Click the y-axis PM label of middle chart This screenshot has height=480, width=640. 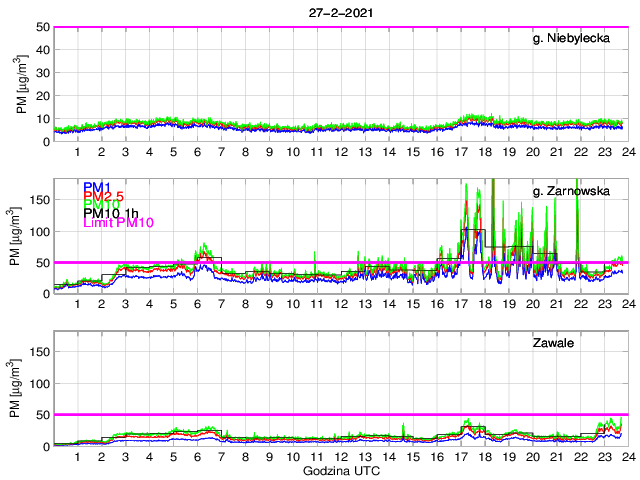click(x=22, y=237)
